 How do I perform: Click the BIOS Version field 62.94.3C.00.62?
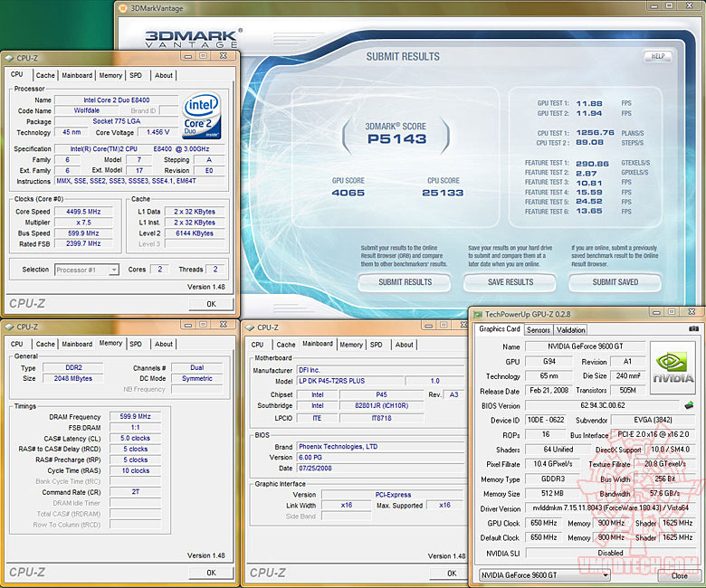(603, 405)
